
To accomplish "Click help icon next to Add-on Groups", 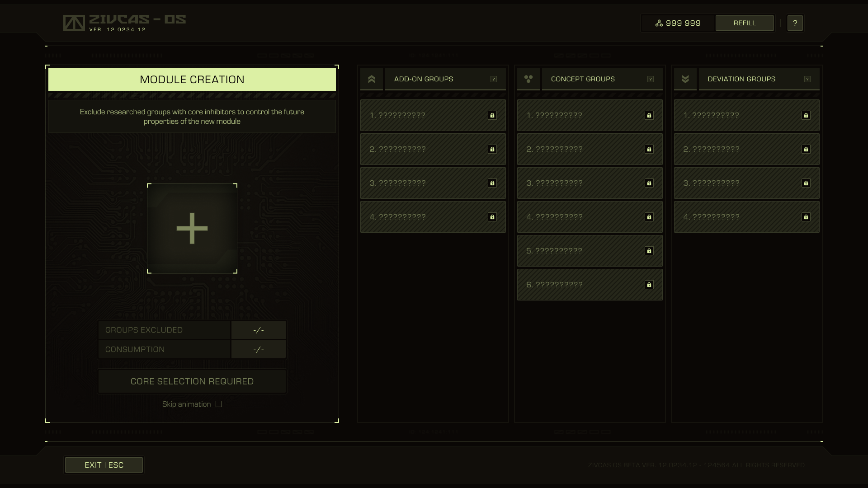I will click(494, 79).
